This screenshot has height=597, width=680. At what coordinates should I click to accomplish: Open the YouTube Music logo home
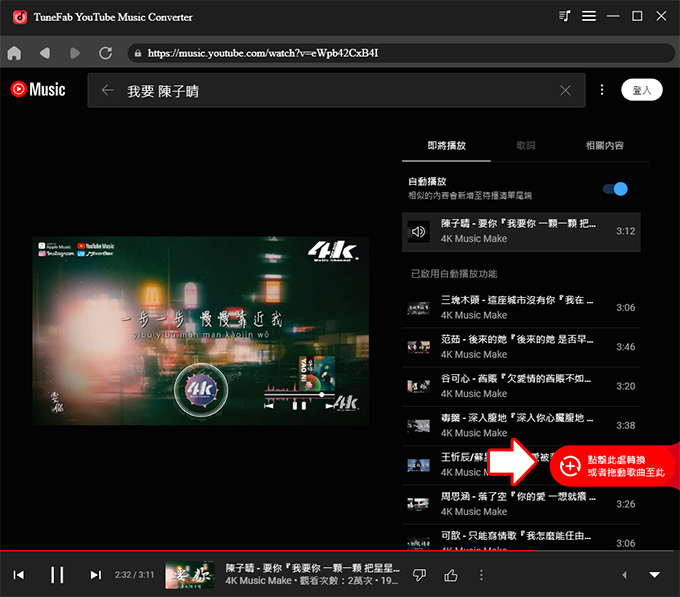(x=38, y=89)
